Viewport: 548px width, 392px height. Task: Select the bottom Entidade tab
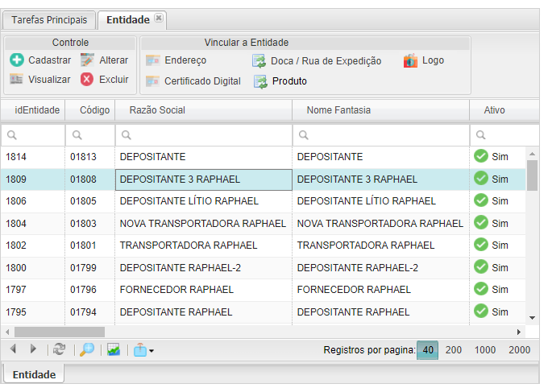[x=34, y=374]
